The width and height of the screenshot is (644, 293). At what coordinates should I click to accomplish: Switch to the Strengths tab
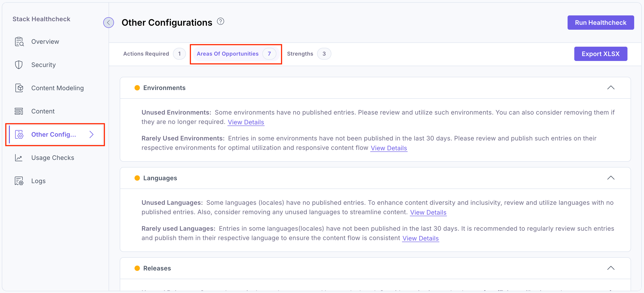(300, 53)
